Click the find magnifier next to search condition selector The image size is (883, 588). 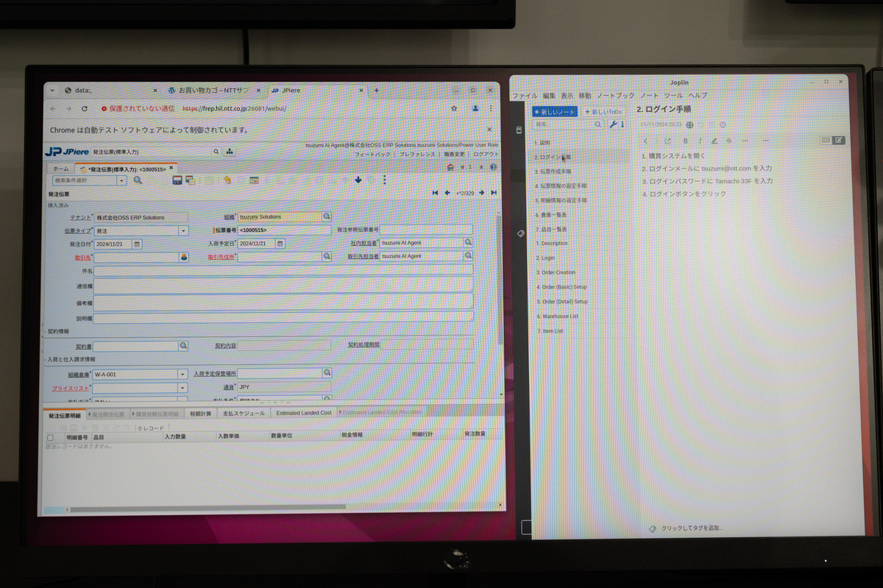pyautogui.click(x=138, y=180)
